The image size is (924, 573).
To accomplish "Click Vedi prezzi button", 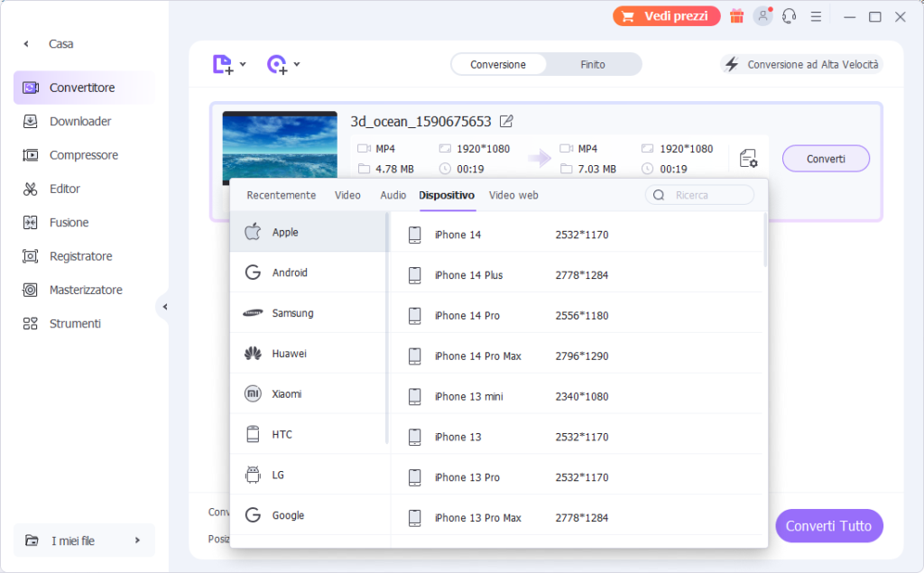I will coord(667,16).
